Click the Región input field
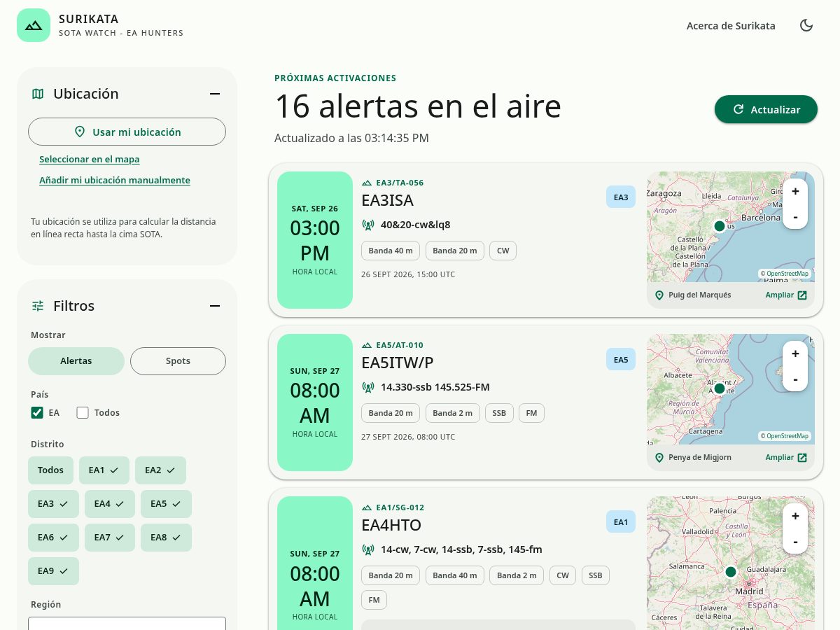 pos(127,623)
